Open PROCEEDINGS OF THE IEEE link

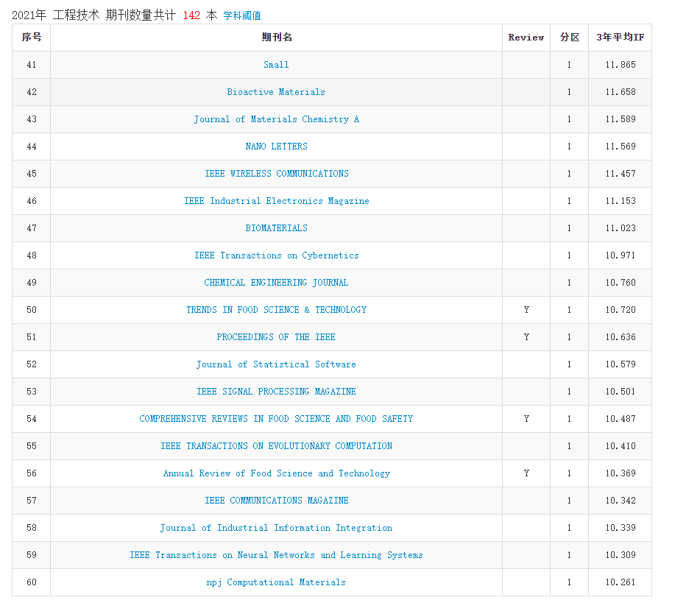click(x=276, y=337)
